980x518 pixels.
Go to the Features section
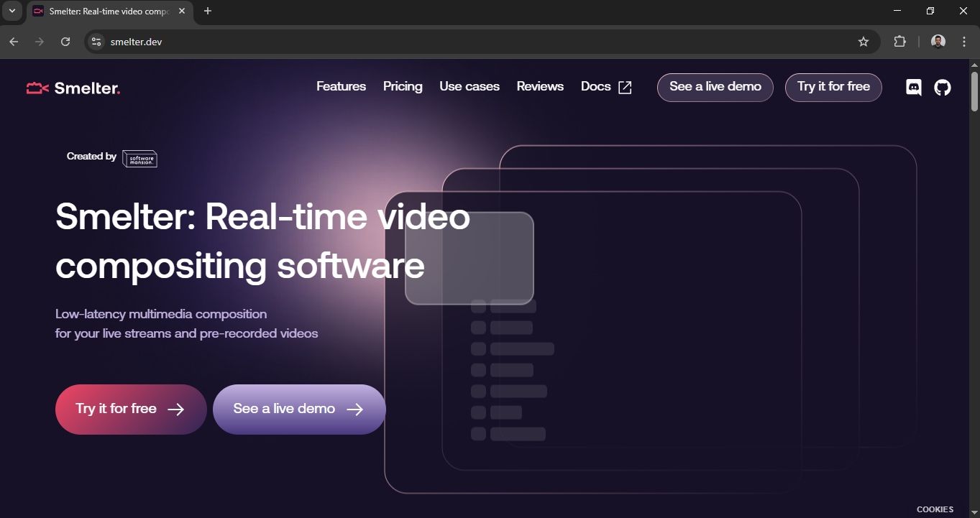pos(341,86)
